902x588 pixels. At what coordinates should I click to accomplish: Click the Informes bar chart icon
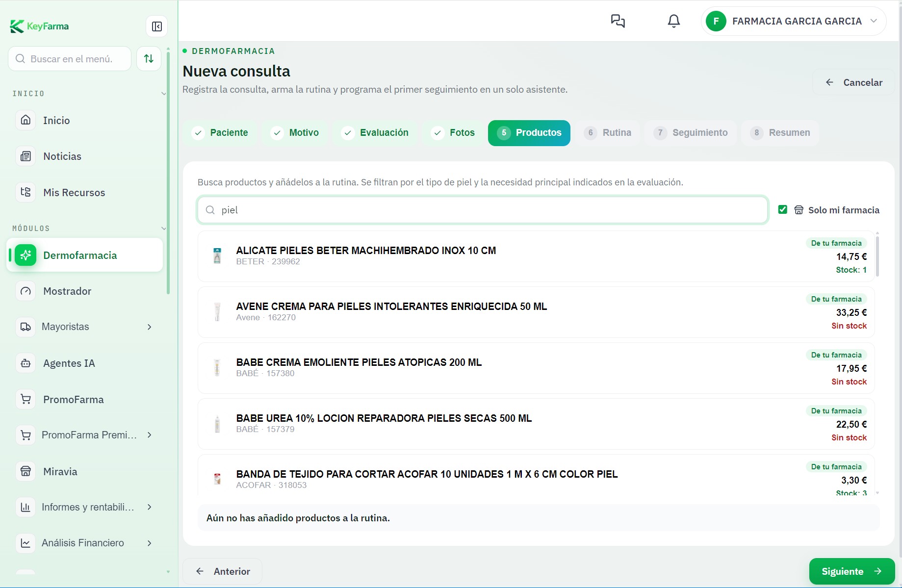[x=26, y=507]
